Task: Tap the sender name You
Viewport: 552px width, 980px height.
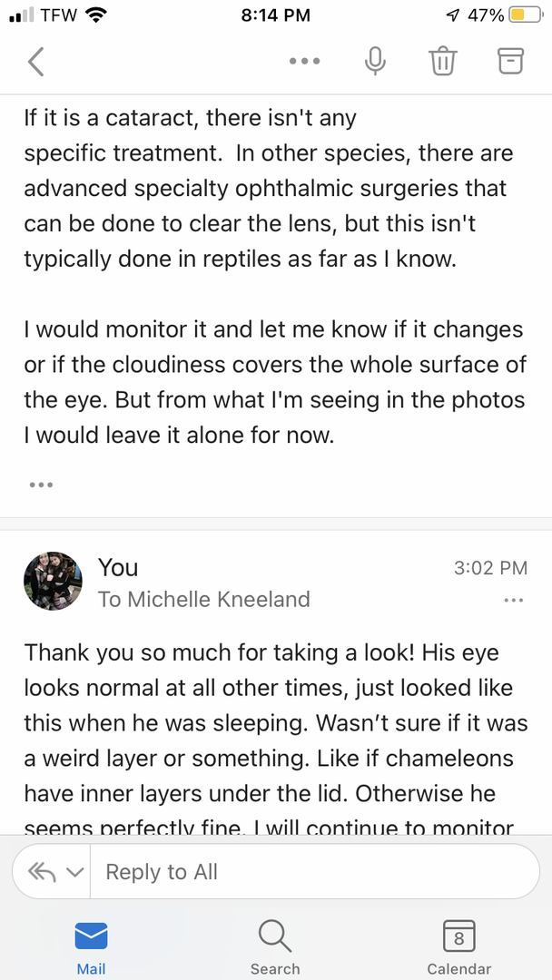Action: click(118, 568)
